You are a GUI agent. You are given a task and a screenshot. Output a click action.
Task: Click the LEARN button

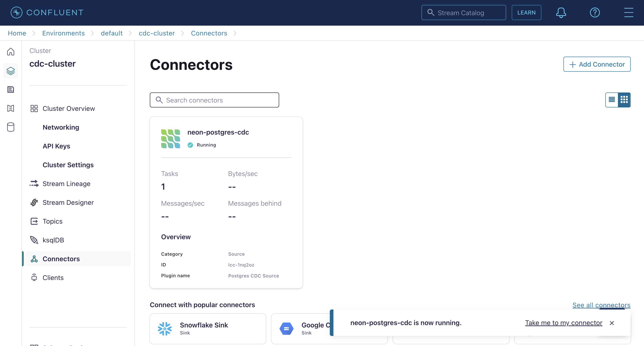click(x=526, y=12)
